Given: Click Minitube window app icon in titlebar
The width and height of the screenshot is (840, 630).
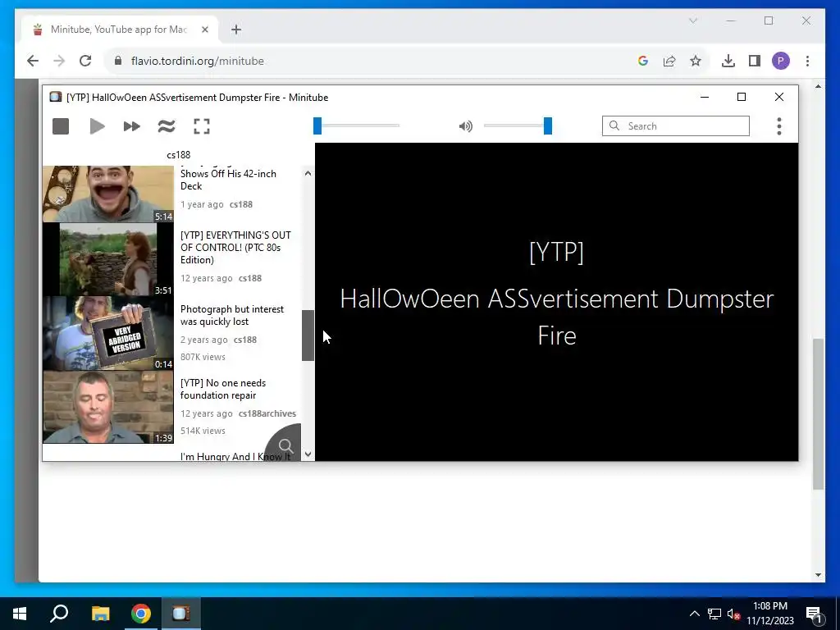Looking at the screenshot, I should coord(55,97).
